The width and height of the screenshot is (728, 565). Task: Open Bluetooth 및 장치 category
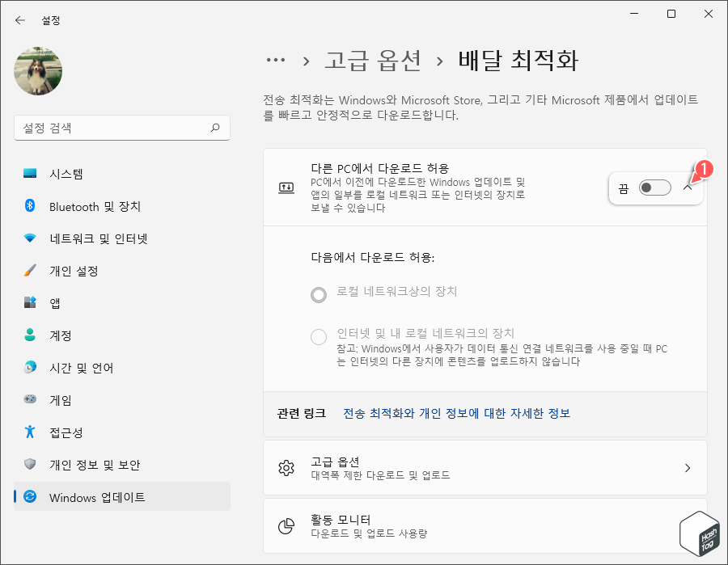[122, 206]
